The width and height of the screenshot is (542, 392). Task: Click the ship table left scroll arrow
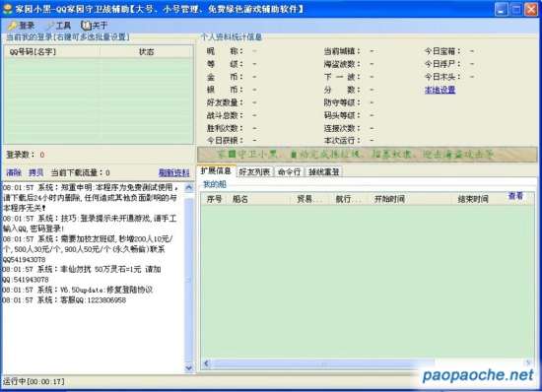click(x=206, y=363)
